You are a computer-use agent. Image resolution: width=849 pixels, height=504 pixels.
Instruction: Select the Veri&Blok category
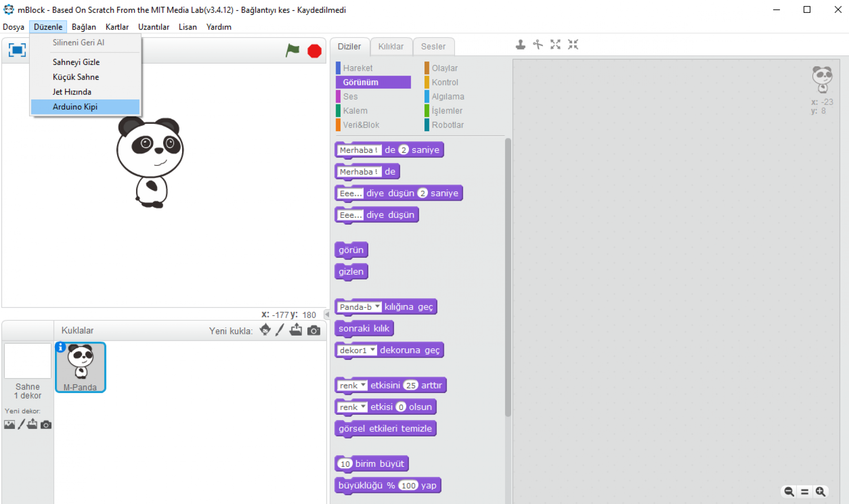click(x=373, y=125)
